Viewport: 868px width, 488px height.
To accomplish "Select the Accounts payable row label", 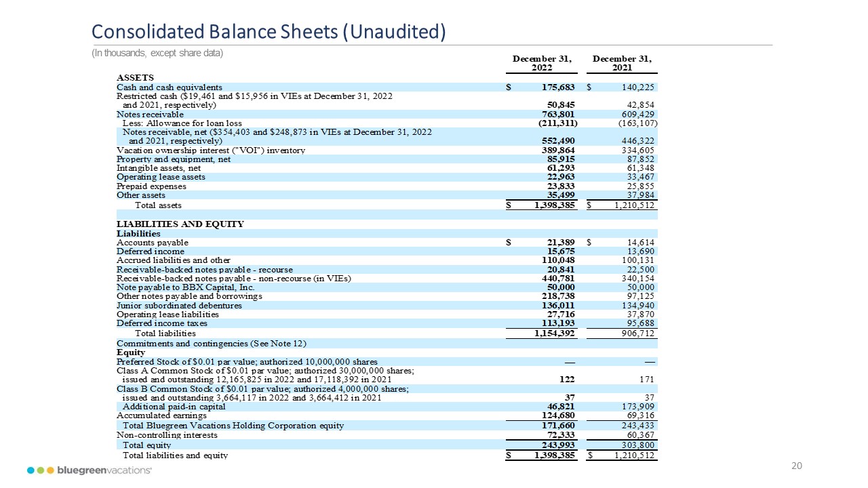I will click(x=153, y=243).
